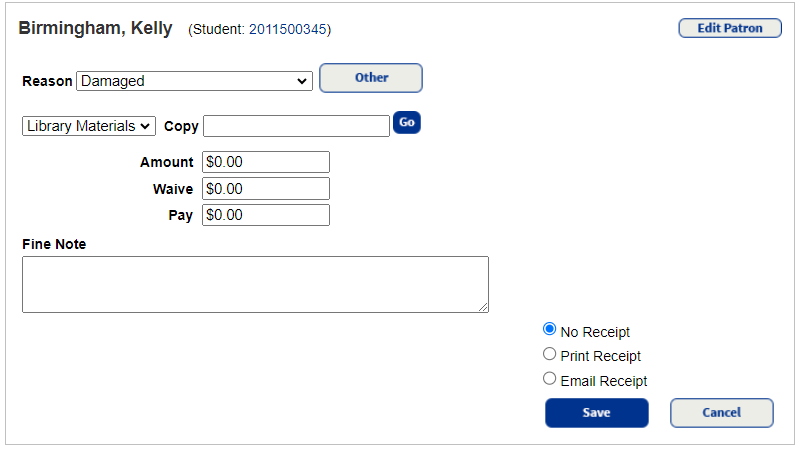800x451 pixels.
Task: Click the Fine Note label
Action: click(54, 244)
